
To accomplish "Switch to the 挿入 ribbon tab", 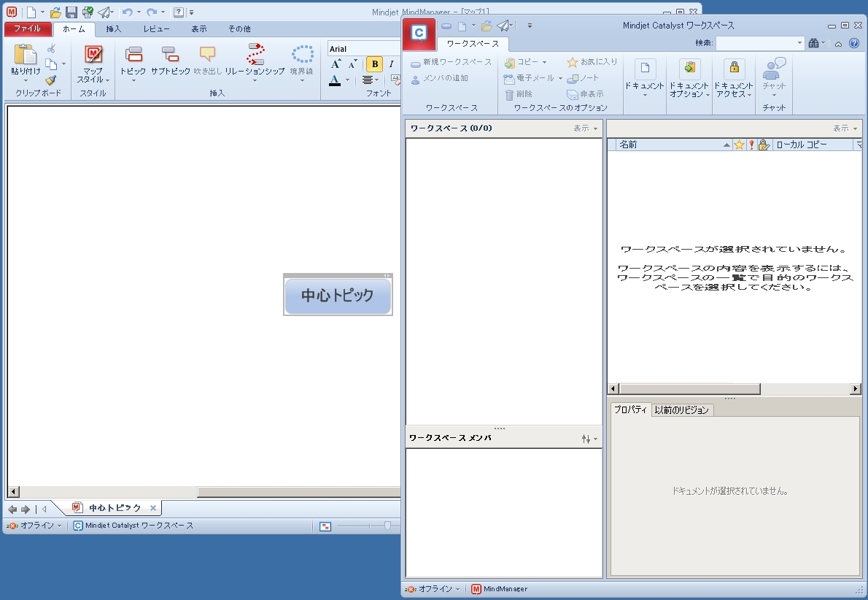I will [x=114, y=28].
